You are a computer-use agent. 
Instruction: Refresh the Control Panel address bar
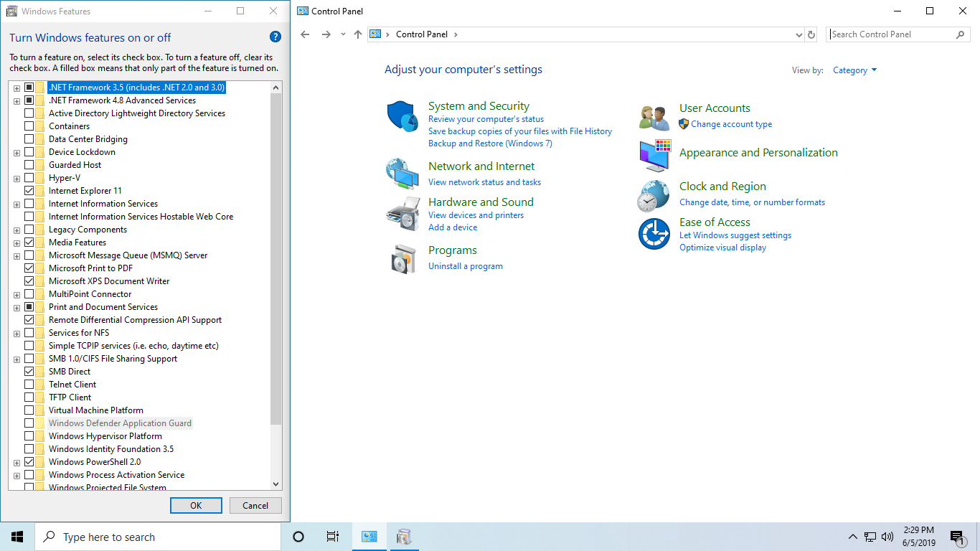[x=811, y=34]
